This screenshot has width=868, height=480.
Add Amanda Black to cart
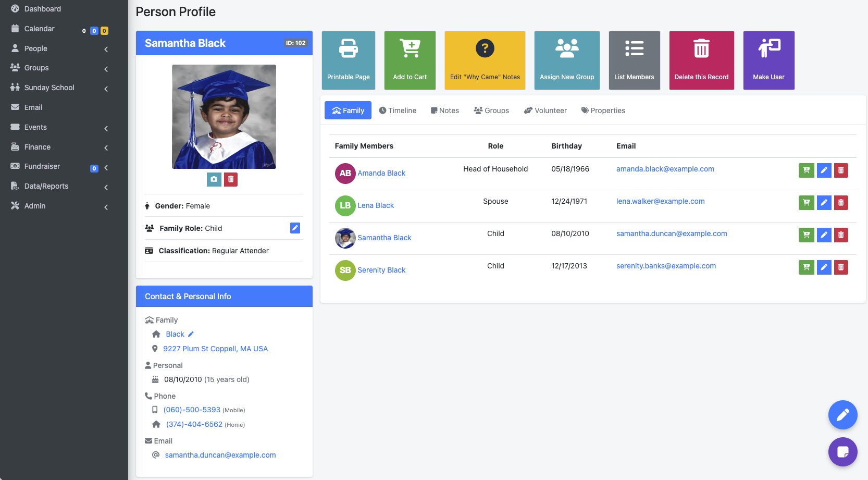point(806,170)
